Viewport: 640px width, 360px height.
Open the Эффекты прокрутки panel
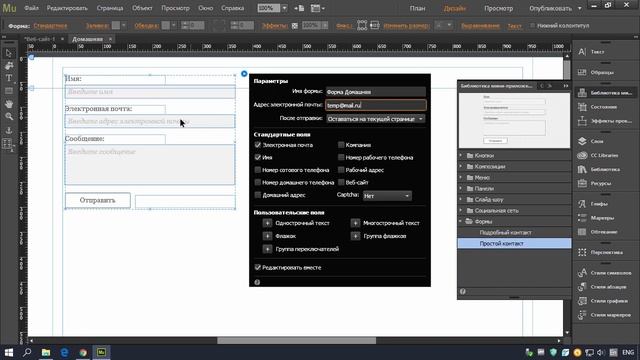point(582,121)
